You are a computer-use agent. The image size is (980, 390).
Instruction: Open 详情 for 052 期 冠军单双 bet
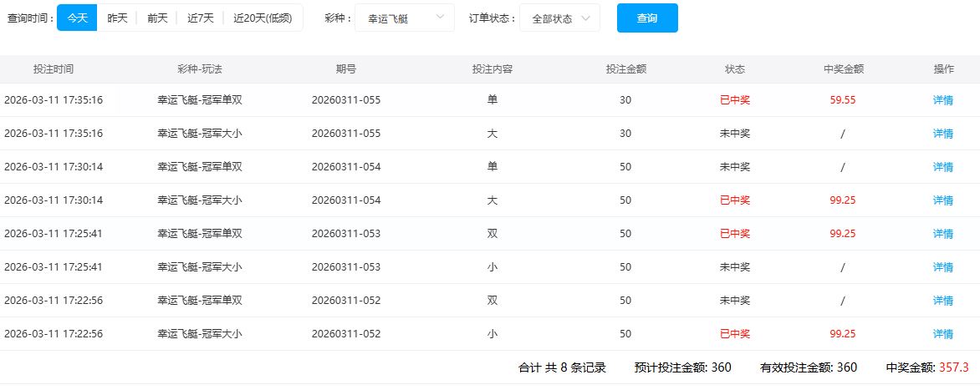942,301
